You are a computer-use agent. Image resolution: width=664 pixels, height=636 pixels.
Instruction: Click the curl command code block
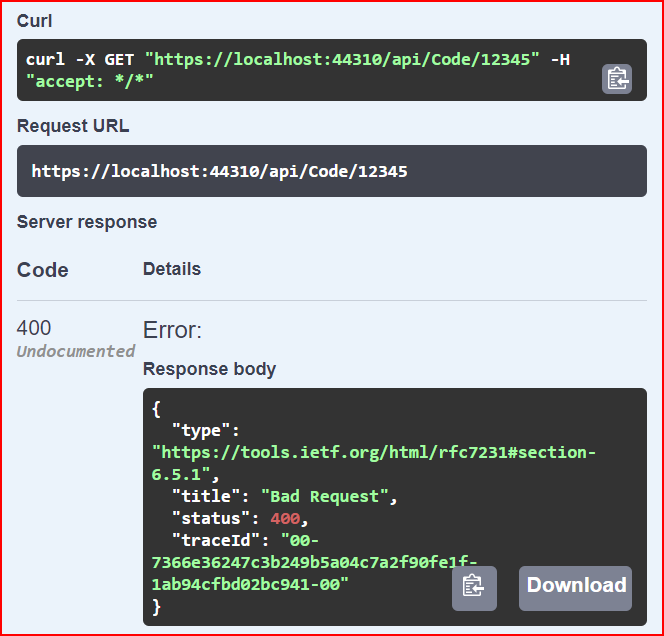332,70
